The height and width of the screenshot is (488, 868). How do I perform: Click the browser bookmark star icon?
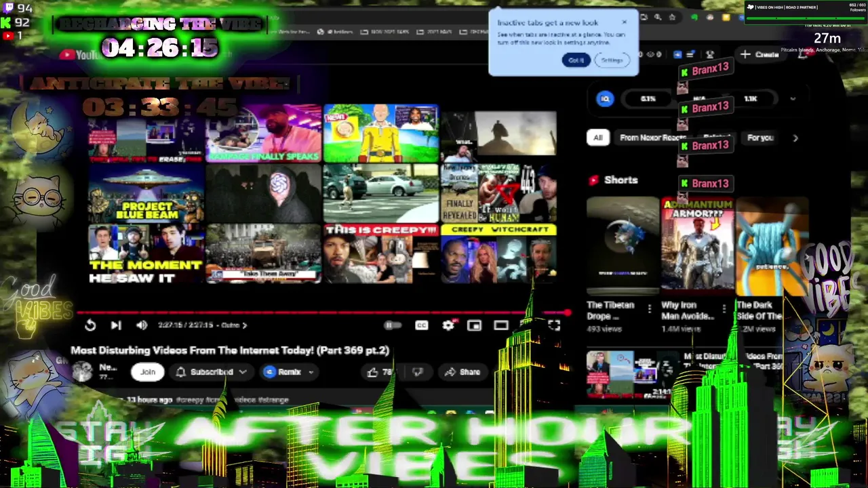672,17
